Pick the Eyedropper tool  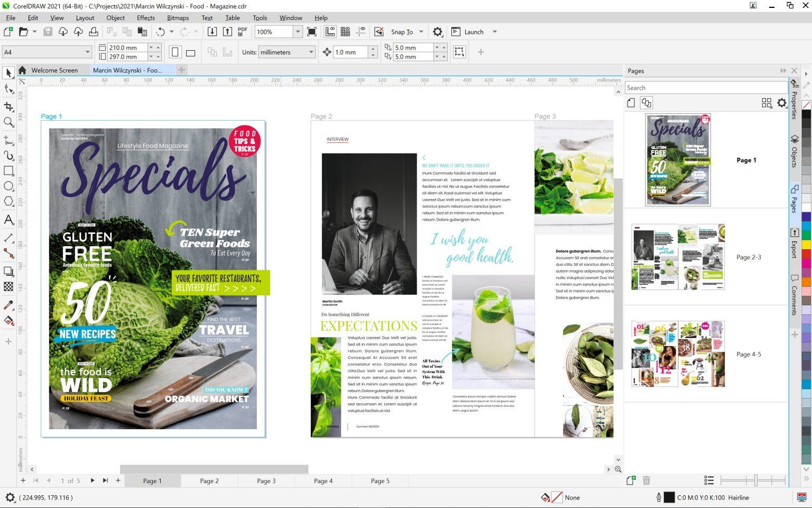[x=8, y=305]
